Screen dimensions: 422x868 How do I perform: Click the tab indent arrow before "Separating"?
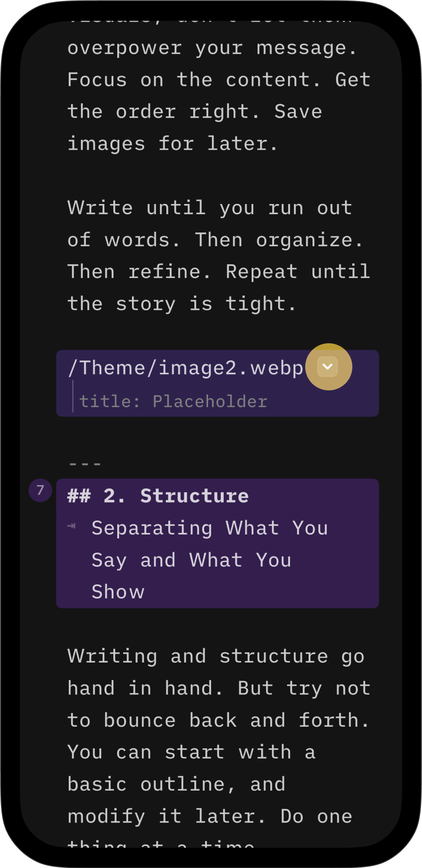[x=72, y=526]
